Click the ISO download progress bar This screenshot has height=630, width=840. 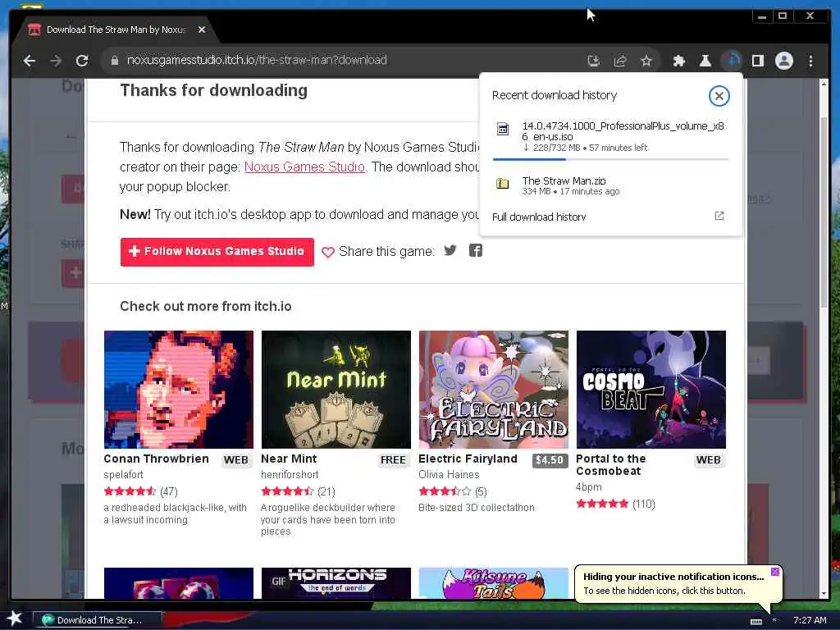(x=610, y=159)
